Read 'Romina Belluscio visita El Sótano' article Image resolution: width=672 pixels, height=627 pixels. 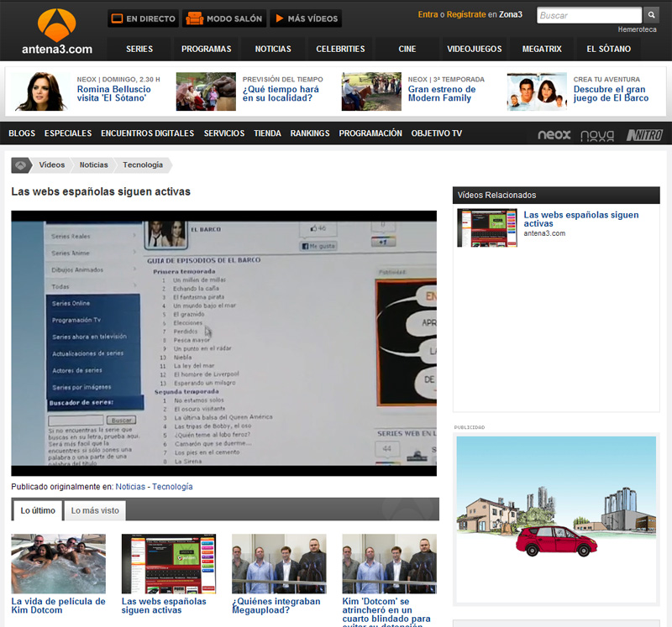114,94
